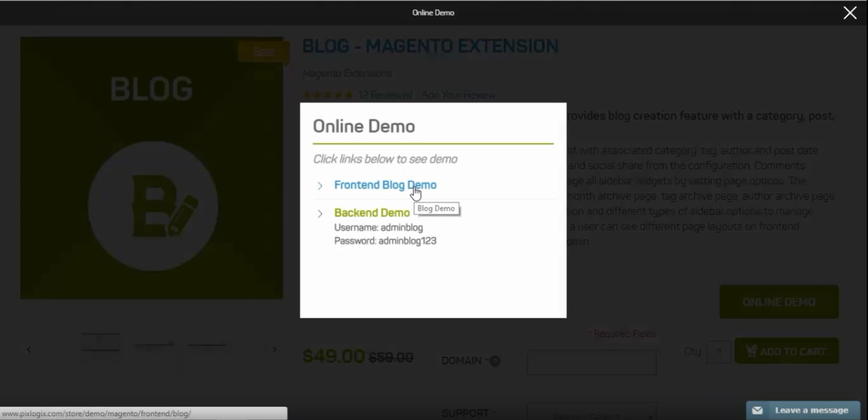
Task: Select the Username: adminblog text
Action: coord(379,228)
